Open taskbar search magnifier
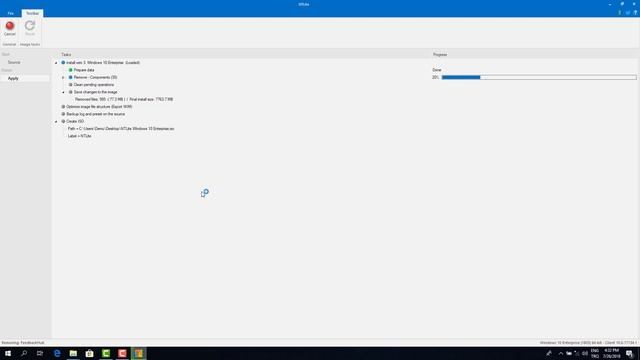 (24, 353)
